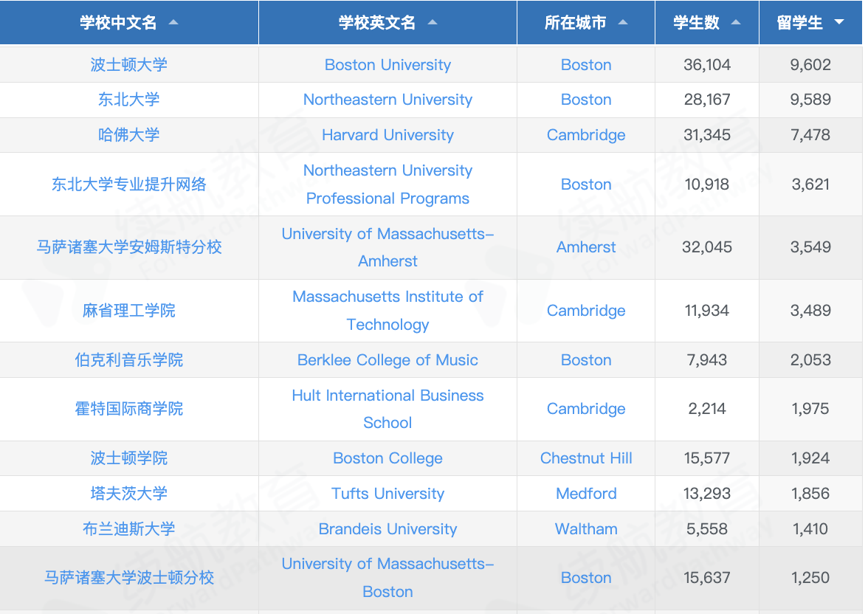Click sort arrow beside 学生数 header
868x614 pixels.
[736, 23]
